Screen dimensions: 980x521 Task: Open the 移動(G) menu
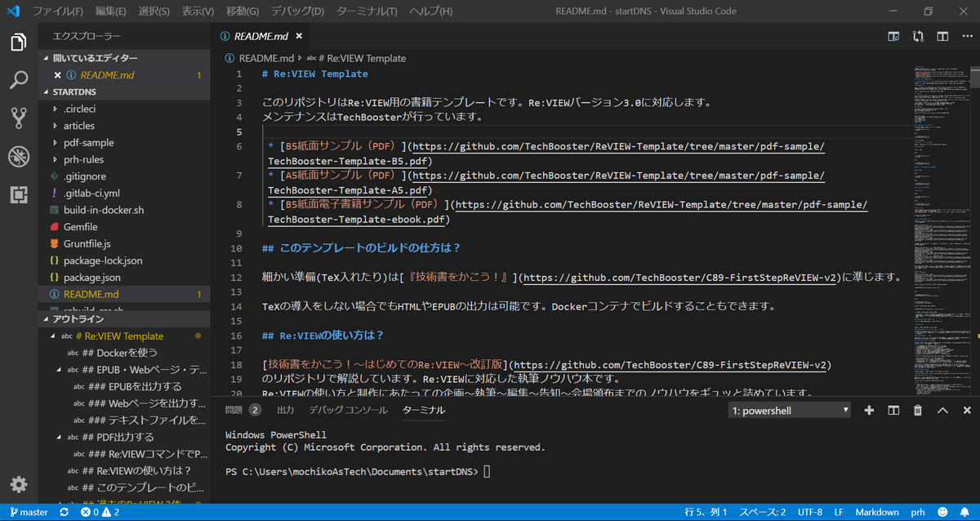(243, 11)
